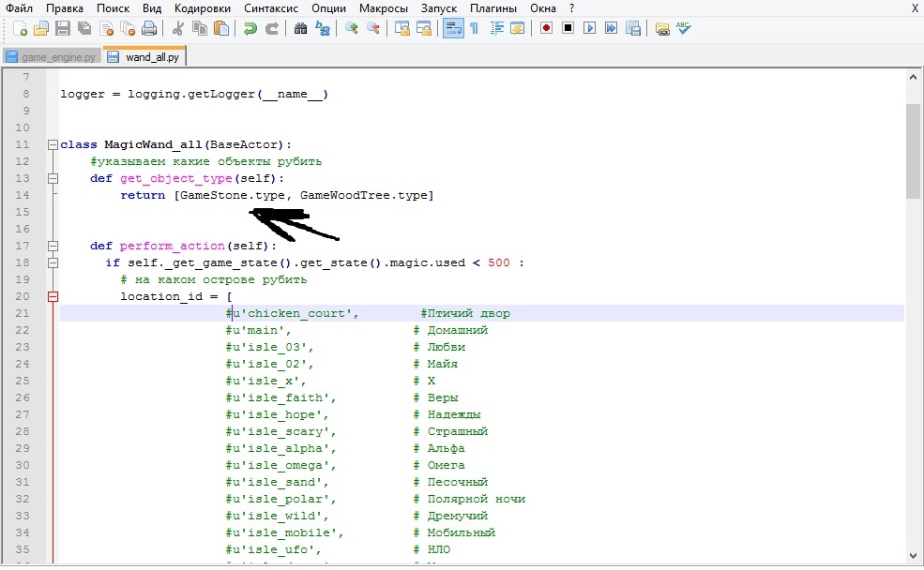Open Find with the binoculars icon
The width and height of the screenshot is (924, 570).
(x=300, y=29)
